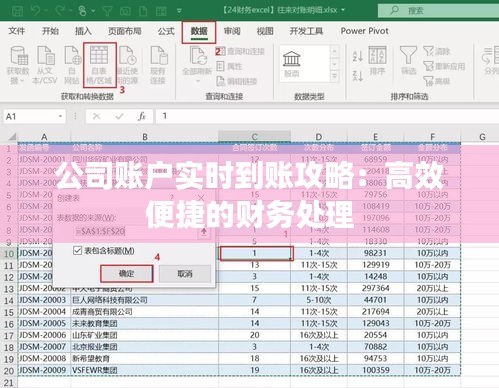The height and width of the screenshot is (388, 499).
Task: Open 现有连接 (Existing Connections)
Action: point(158,65)
